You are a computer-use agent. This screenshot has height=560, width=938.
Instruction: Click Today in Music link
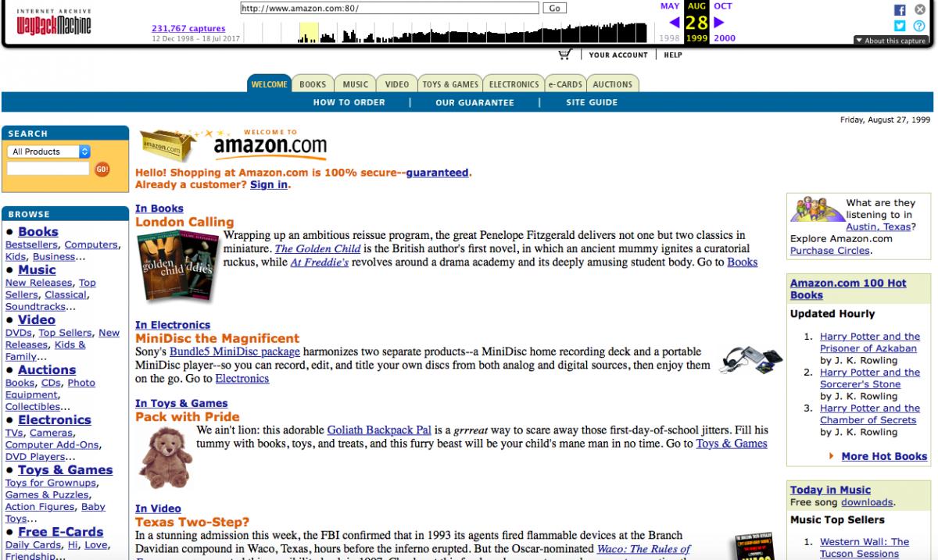tap(830, 490)
